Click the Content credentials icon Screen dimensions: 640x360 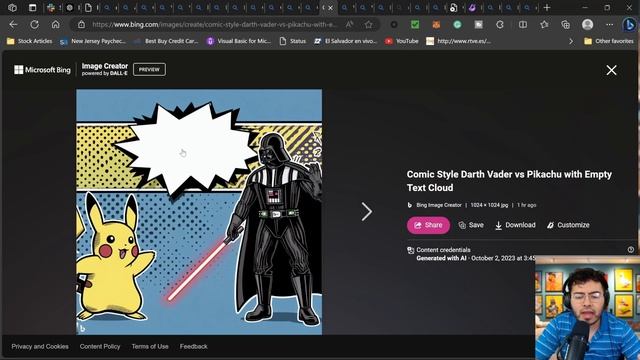(x=411, y=250)
